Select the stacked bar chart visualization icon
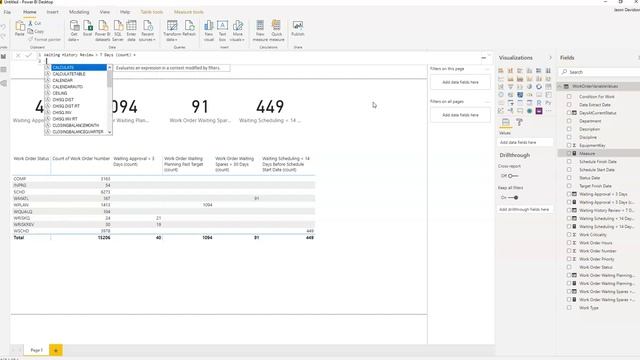The image size is (640, 360). pyautogui.click(x=501, y=71)
